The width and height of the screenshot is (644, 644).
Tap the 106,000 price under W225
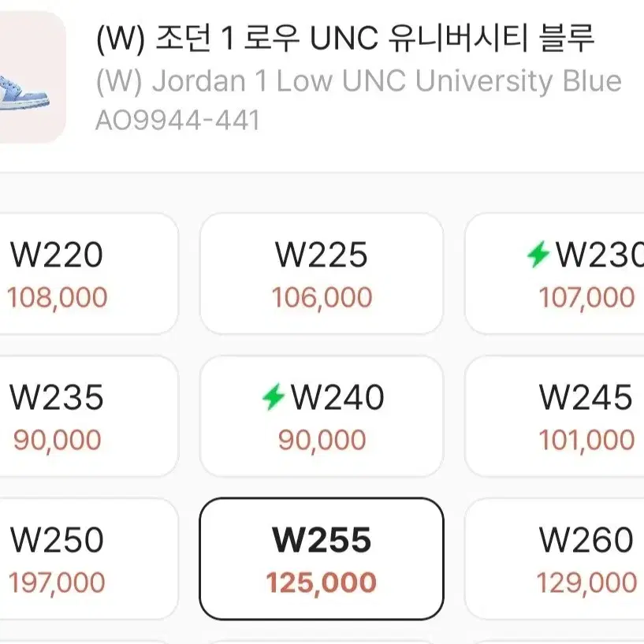pos(322,297)
